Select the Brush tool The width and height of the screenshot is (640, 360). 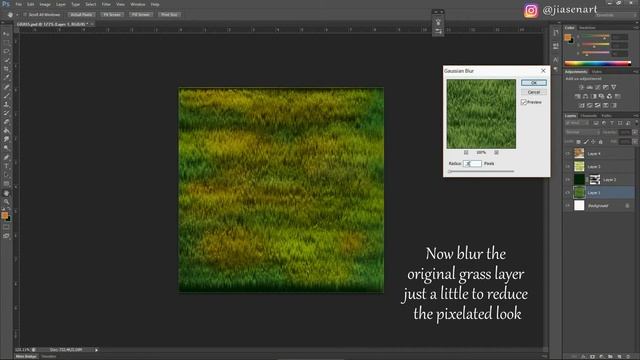[x=6, y=96]
